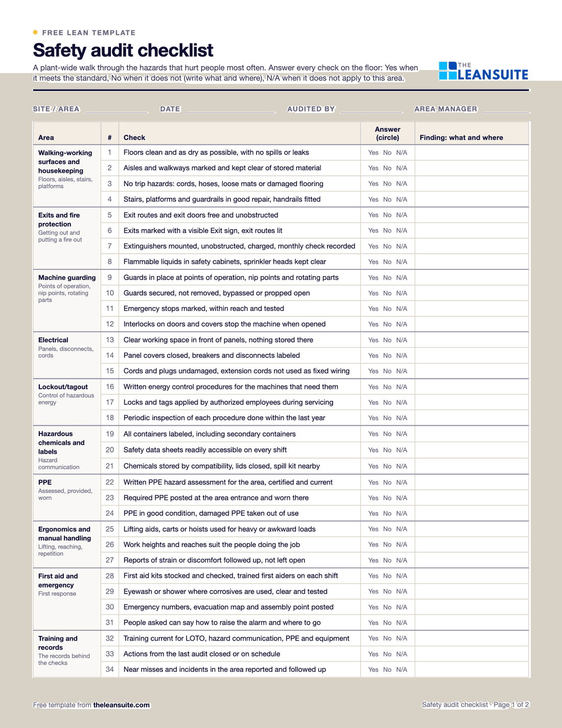The image size is (562, 728).
Task: Click the Area Manager input line
Action: click(506, 109)
